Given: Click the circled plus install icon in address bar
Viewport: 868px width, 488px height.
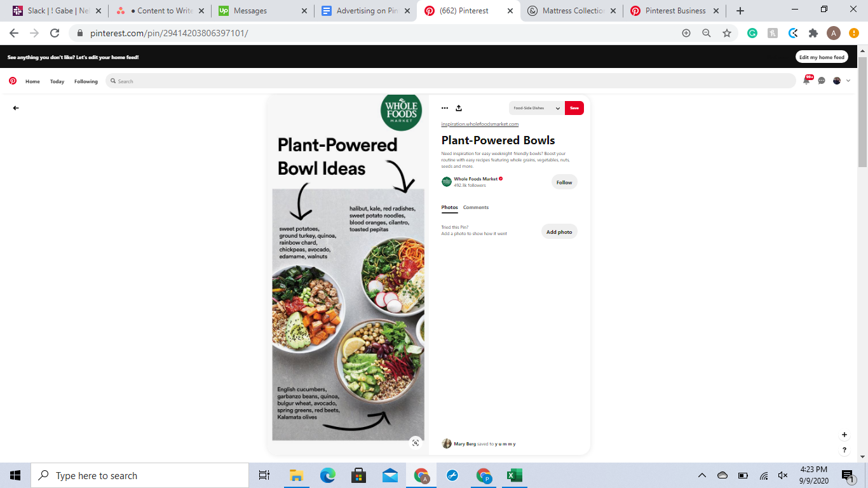Looking at the screenshot, I should [x=686, y=33].
